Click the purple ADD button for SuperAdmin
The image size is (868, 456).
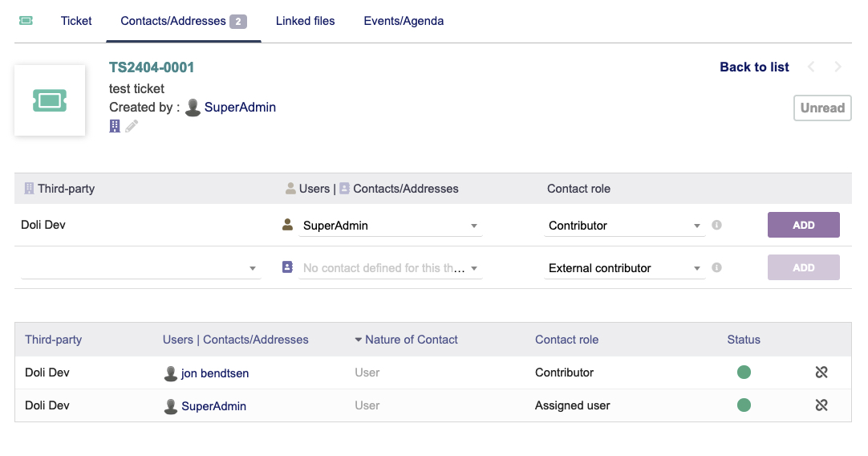tap(803, 225)
